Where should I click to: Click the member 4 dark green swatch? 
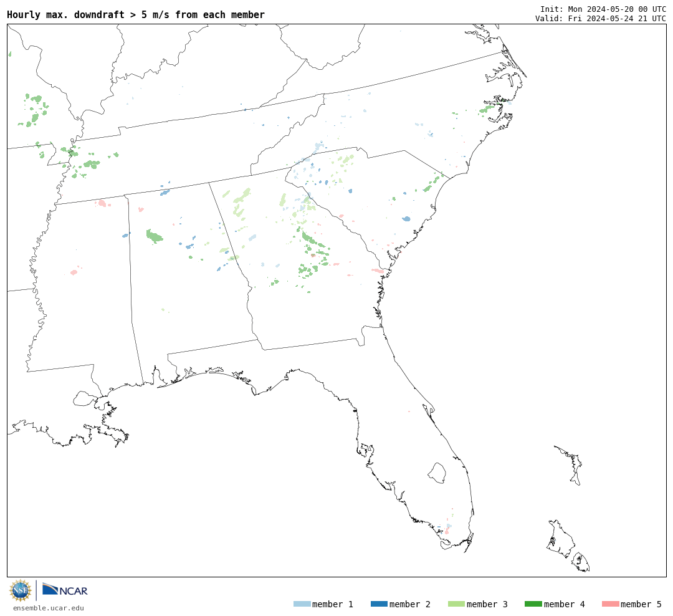(533, 604)
